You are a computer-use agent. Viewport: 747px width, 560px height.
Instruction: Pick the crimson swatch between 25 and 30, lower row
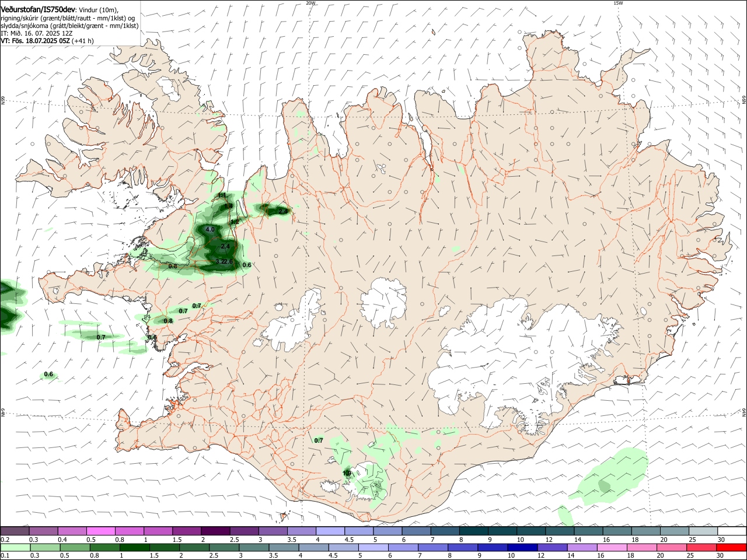701,547
